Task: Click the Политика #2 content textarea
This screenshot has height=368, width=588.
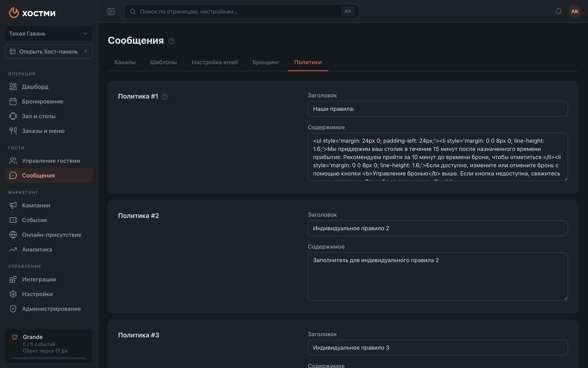Action: (x=438, y=276)
